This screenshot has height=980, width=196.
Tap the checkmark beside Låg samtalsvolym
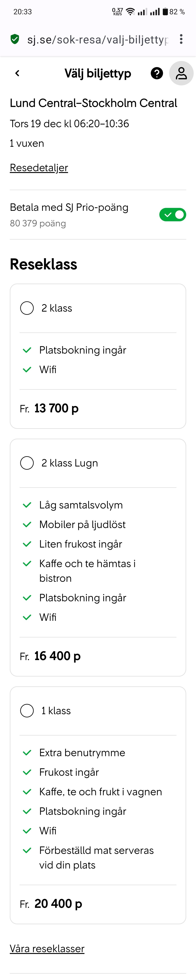click(26, 505)
